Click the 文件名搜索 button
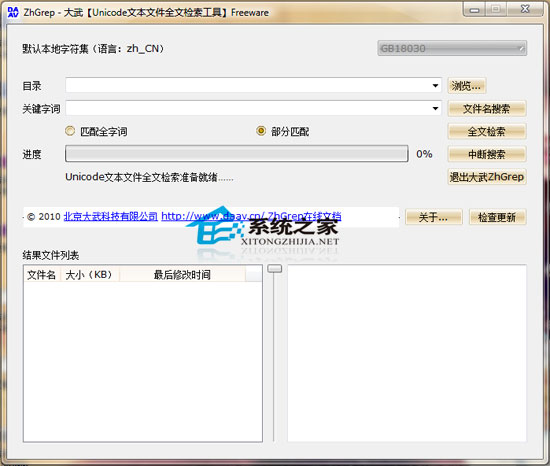Viewport: 550px width, 466px height. pos(487,109)
